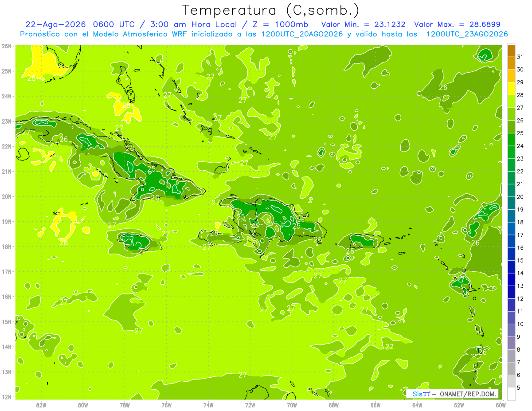Click the color bar label '18'
Viewport: 532px width, 411px height.
tap(520, 222)
